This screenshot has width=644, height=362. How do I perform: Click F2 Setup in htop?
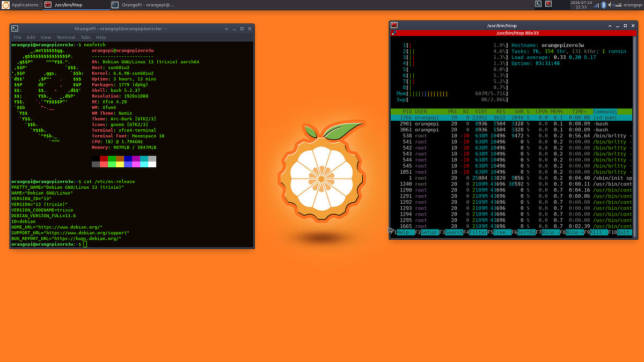(x=427, y=232)
